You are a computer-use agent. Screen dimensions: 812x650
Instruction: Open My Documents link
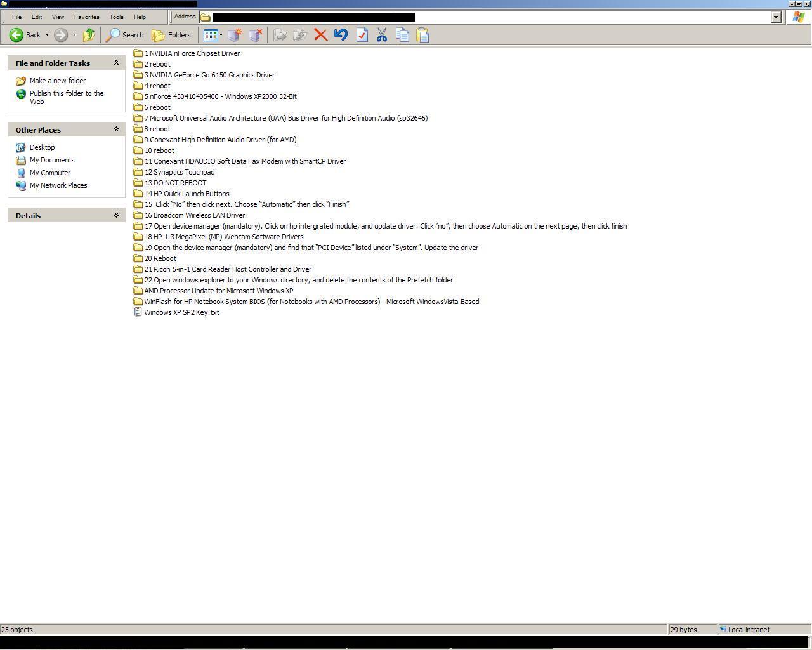click(x=52, y=160)
